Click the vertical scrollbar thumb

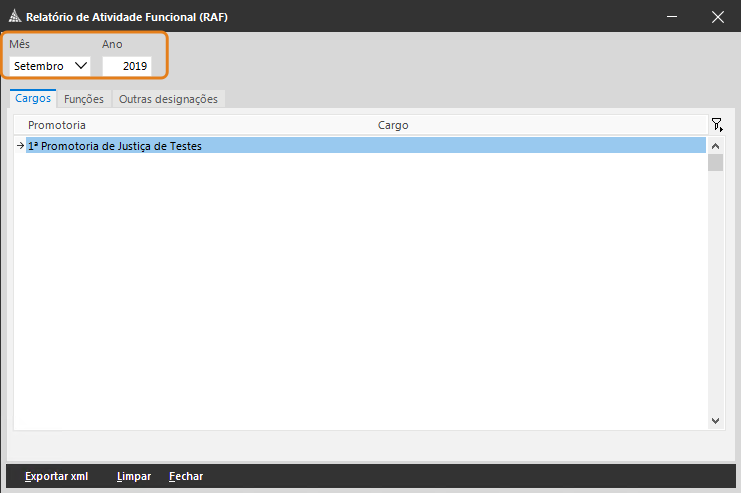coord(715,163)
